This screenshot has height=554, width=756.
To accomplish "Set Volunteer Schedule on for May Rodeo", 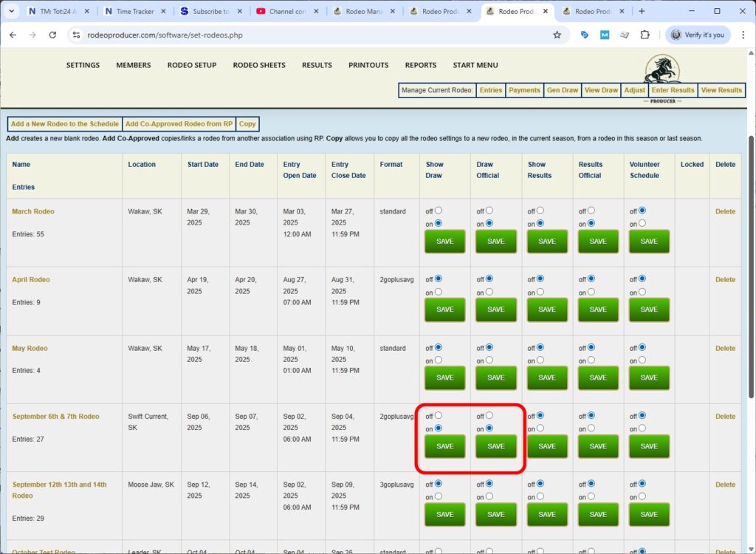I will (x=642, y=360).
